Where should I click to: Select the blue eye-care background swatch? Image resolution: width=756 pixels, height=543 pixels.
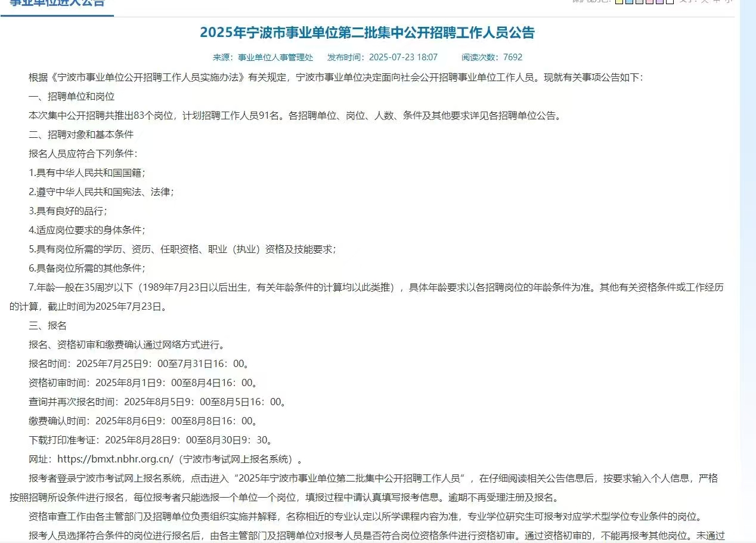point(629,2)
